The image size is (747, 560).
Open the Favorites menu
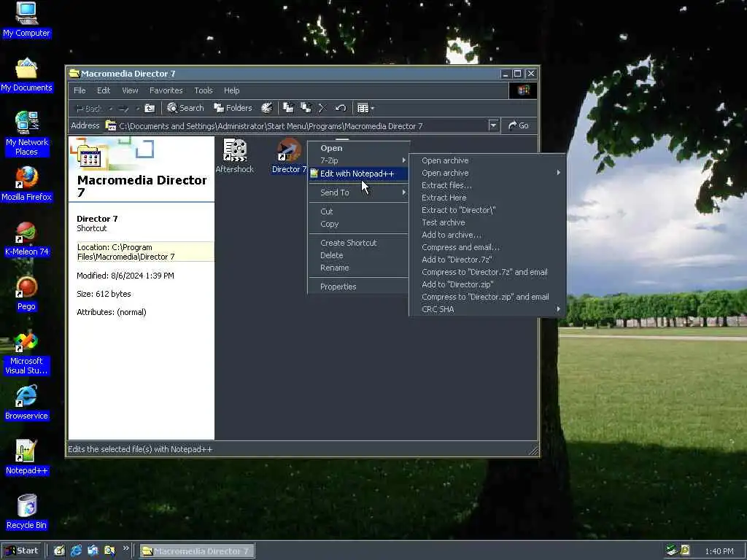pyautogui.click(x=166, y=90)
